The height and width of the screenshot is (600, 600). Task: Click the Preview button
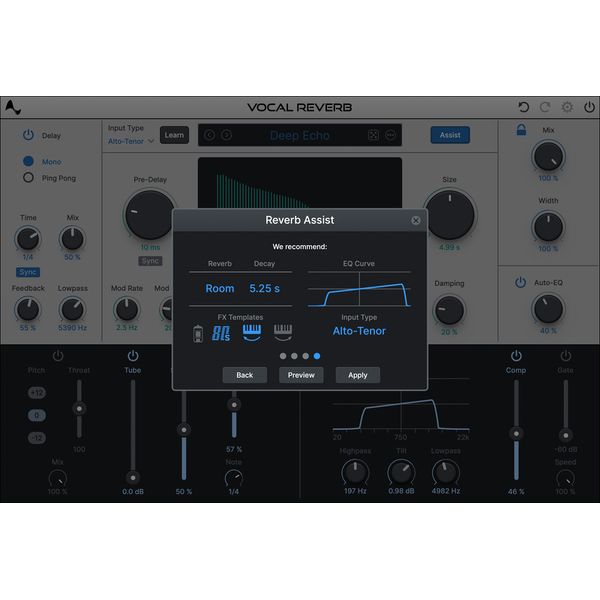pos(301,375)
